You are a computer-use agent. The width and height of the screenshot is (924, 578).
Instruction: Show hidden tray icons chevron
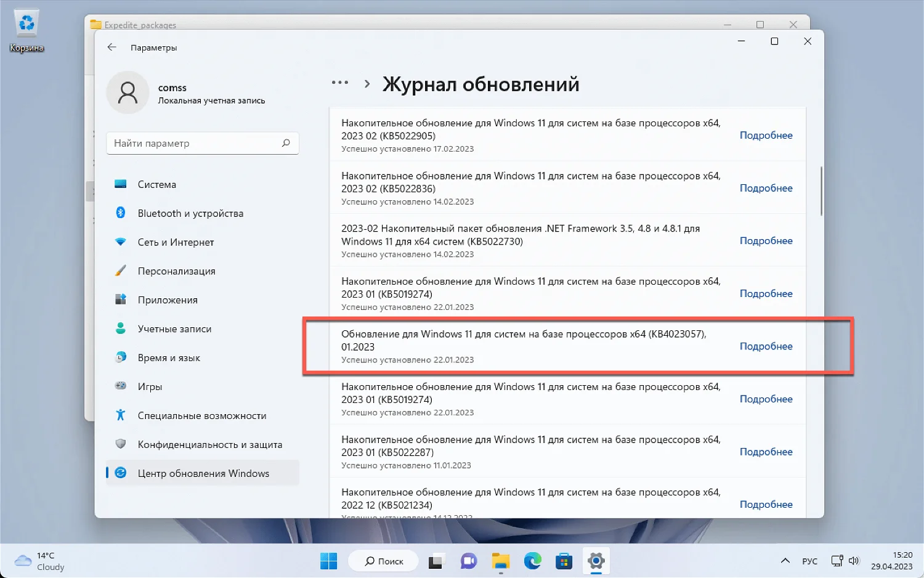[785, 561]
